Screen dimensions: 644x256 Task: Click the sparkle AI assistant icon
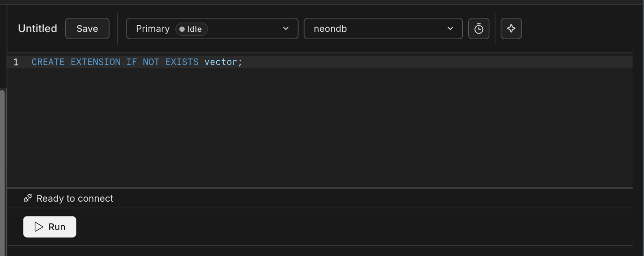coord(511,29)
